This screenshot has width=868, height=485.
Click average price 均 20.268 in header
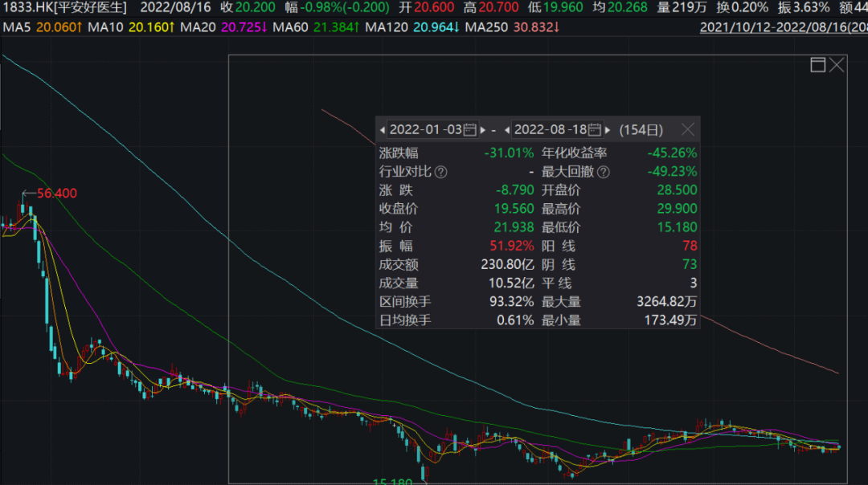click(x=620, y=7)
